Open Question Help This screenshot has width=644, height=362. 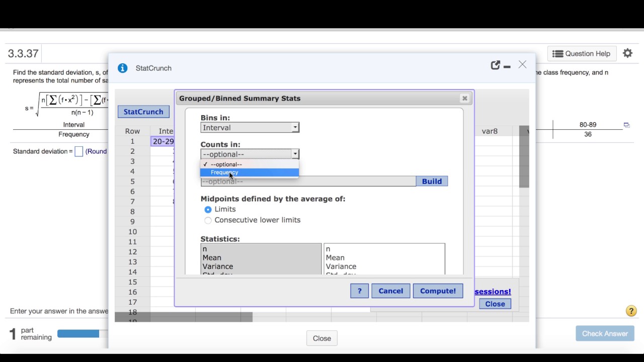pyautogui.click(x=581, y=53)
